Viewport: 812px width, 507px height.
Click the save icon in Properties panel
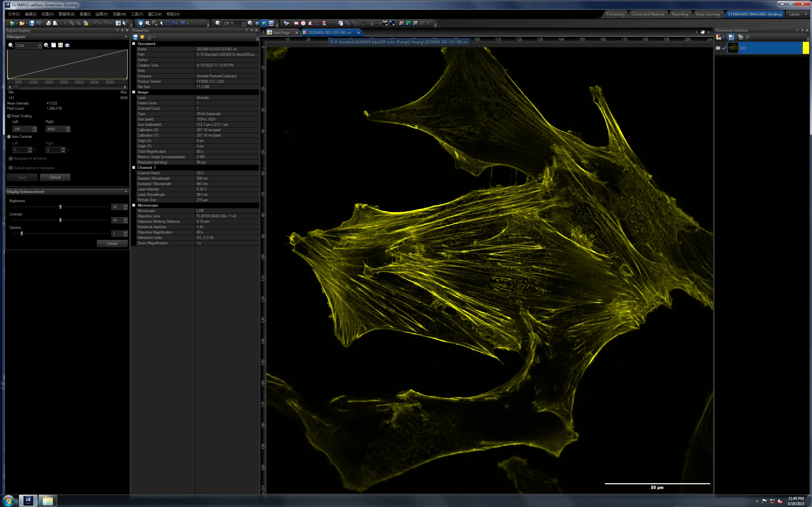tap(135, 37)
